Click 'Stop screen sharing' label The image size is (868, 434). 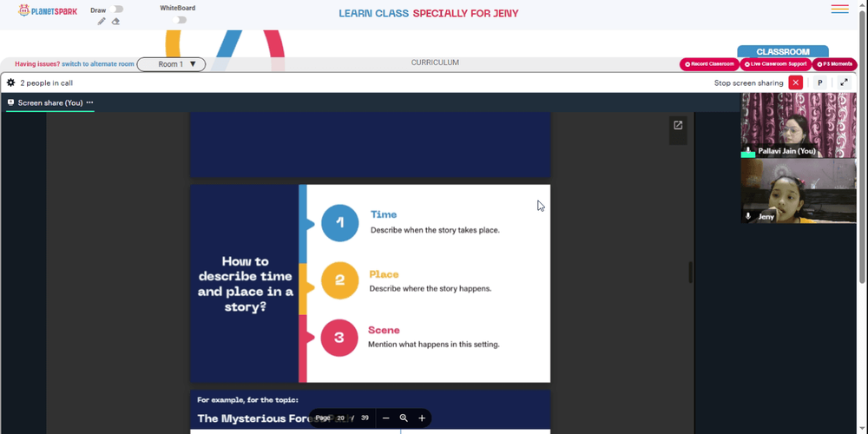pos(748,83)
